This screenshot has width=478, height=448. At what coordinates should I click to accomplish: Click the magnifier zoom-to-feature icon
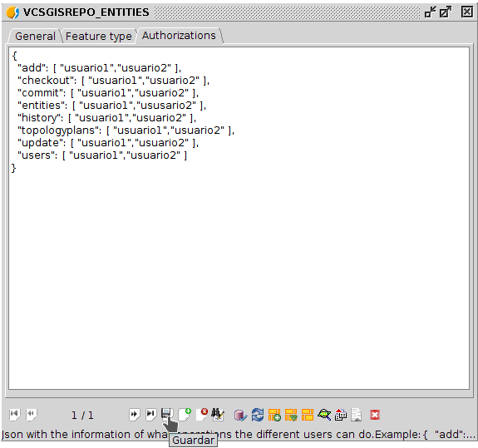324,415
